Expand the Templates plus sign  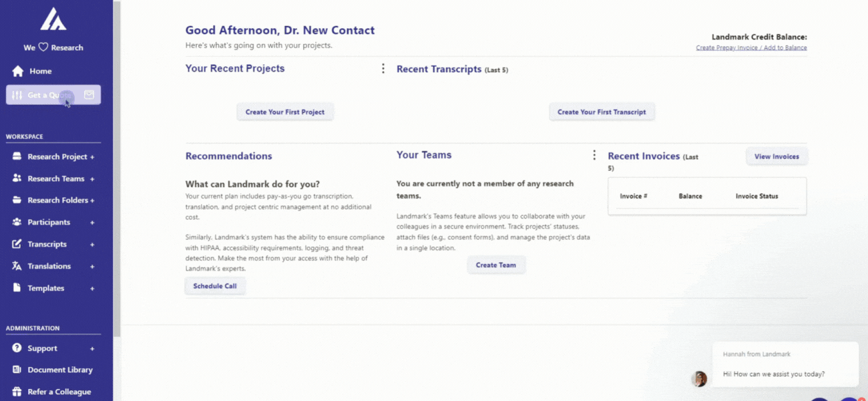92,289
